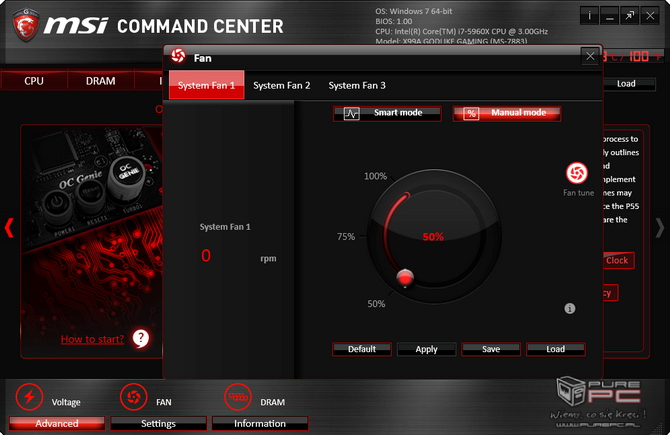Click the Voltage lightning bolt icon
The width and height of the screenshot is (670, 435).
tap(29, 397)
